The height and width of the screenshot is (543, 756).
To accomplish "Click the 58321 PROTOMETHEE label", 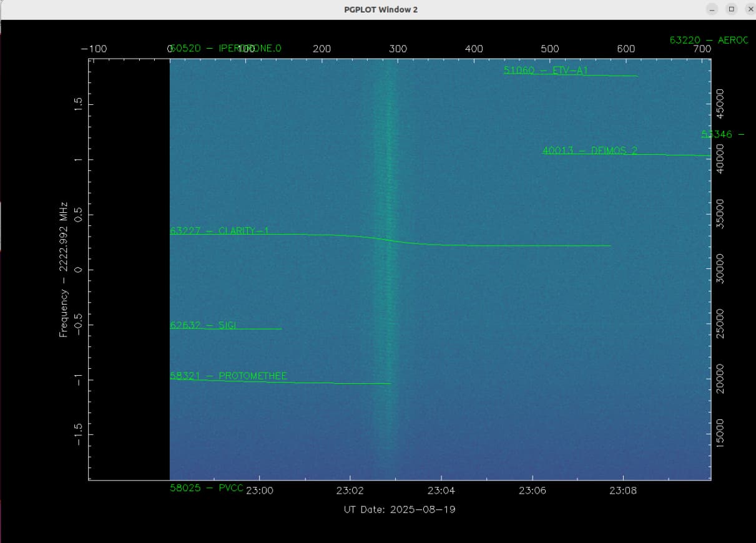I will (228, 376).
